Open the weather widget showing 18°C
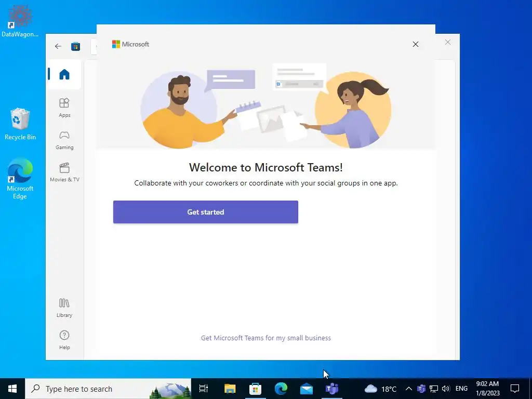532x399 pixels. pyautogui.click(x=380, y=389)
